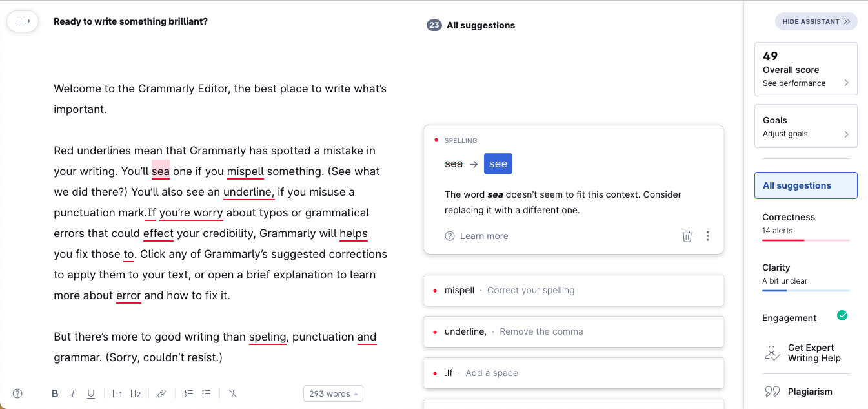Open the help question mark icon
The image size is (868, 409).
tap(17, 393)
